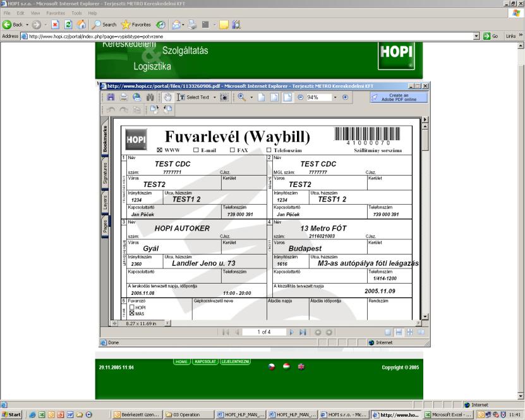This screenshot has width=525, height=420.
Task: Open the PDF Search binoculars tool
Action: tap(150, 97)
